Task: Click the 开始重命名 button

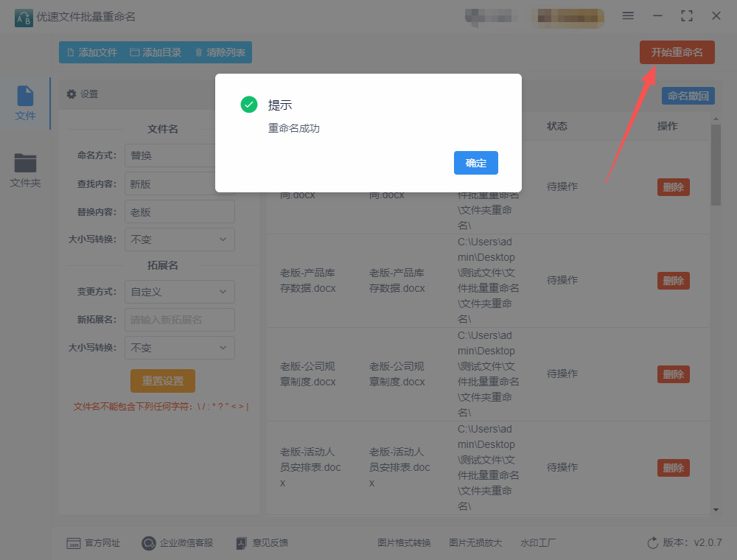Action: 677,52
